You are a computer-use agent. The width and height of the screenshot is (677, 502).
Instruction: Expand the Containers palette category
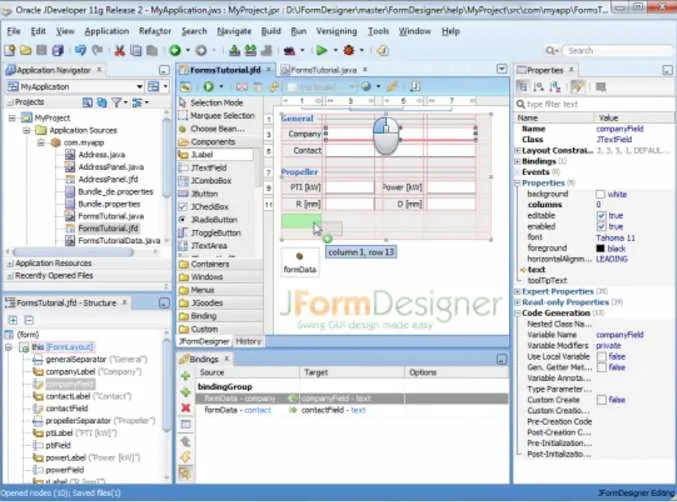point(220,264)
